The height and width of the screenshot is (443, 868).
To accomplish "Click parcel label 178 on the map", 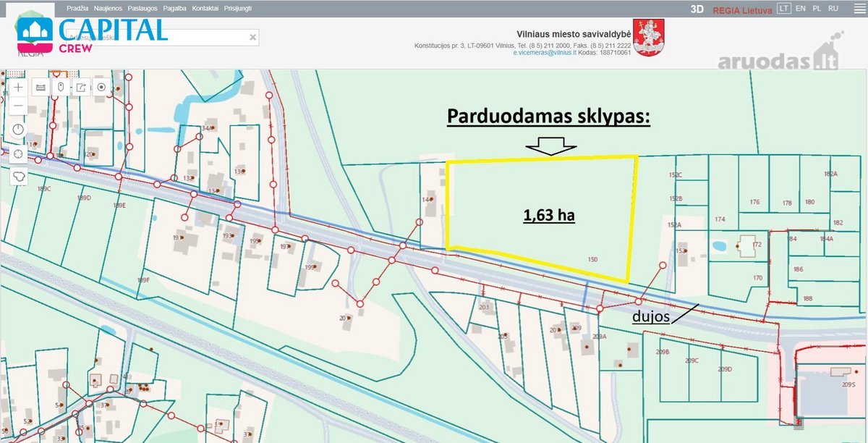I will coord(787,203).
